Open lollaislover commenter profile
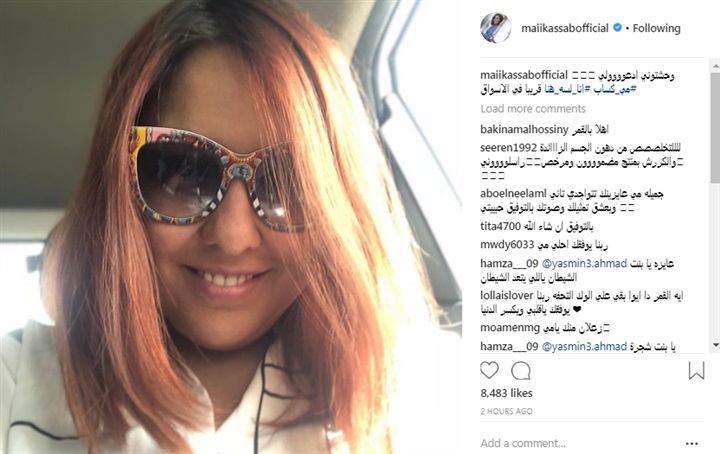 pyautogui.click(x=506, y=296)
